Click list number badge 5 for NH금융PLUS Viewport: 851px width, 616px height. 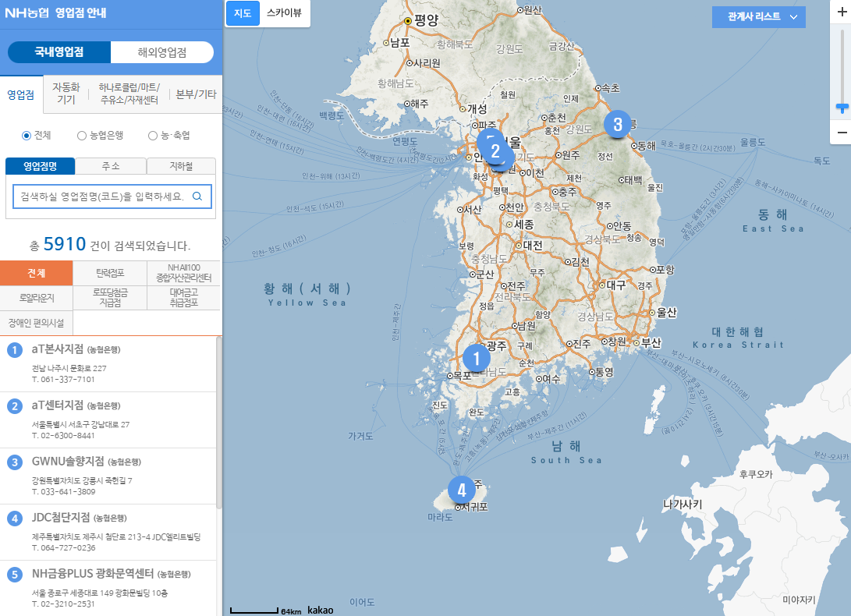[15, 574]
